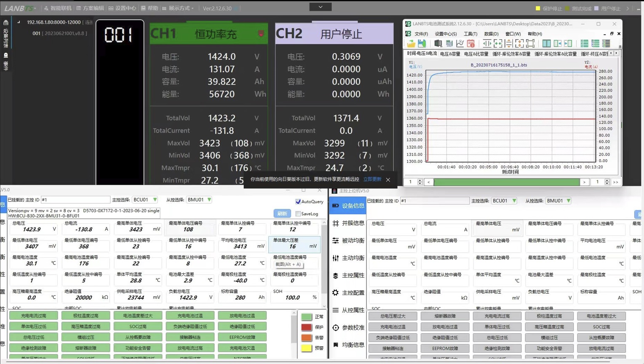The image size is (644, 364).
Task: Open 并簇信息 in the sidebar
Action: [348, 223]
